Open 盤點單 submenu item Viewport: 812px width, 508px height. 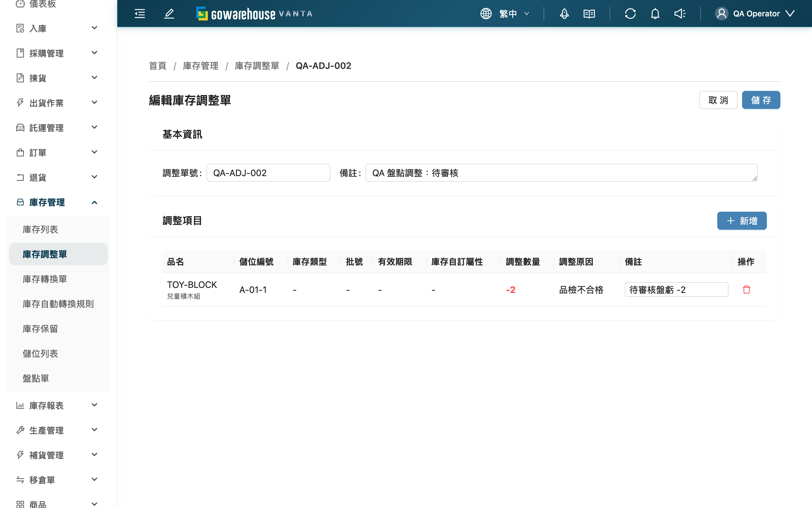tap(58, 379)
